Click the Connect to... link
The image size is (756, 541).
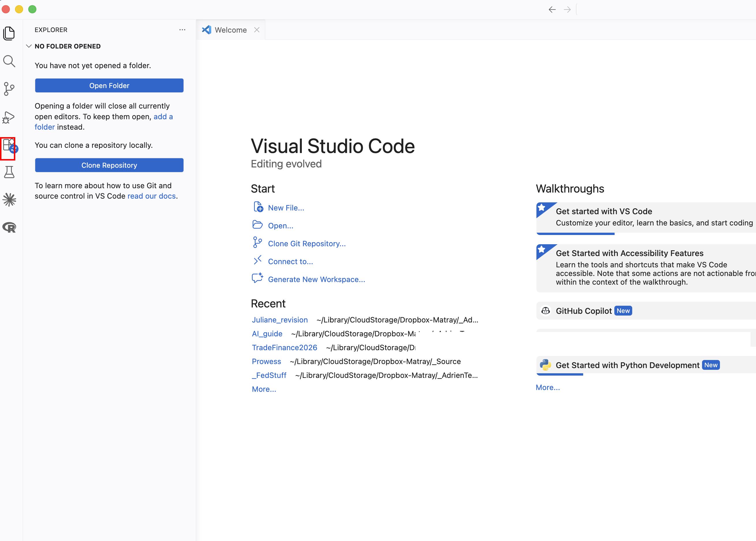(x=291, y=262)
